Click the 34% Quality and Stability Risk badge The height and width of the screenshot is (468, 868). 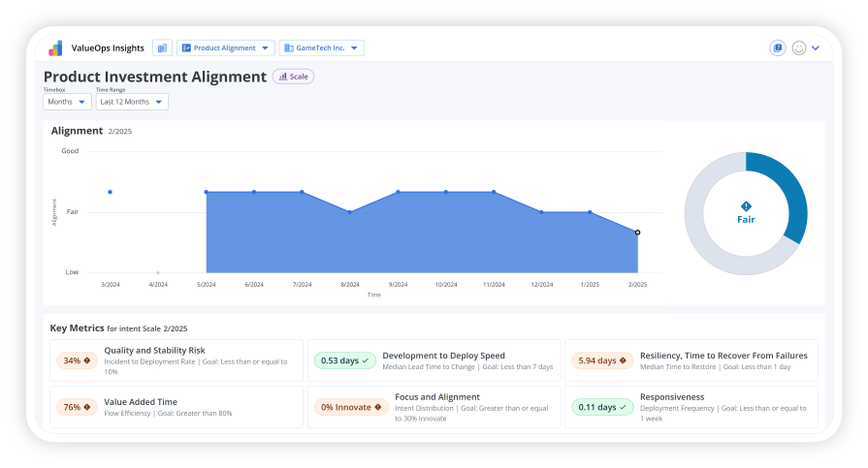77,360
